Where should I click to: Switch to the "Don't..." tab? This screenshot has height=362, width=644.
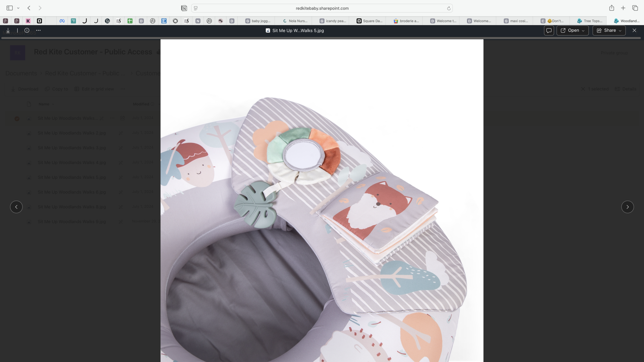click(551, 21)
